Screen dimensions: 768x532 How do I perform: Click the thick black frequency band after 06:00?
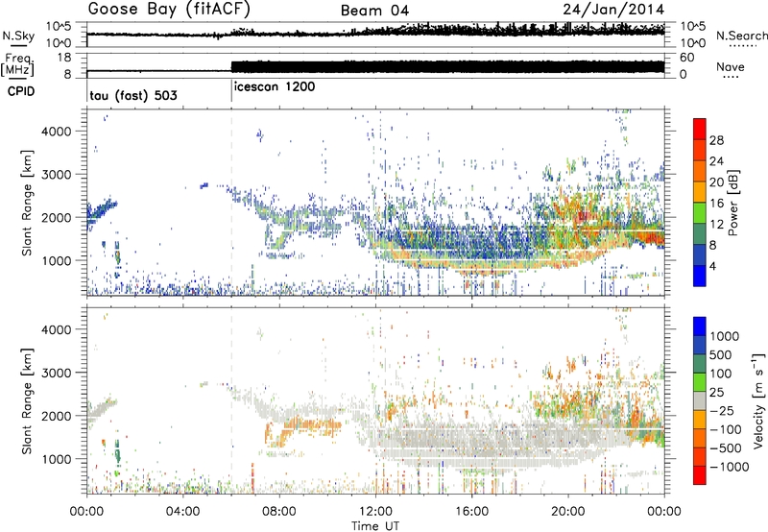click(x=447, y=67)
